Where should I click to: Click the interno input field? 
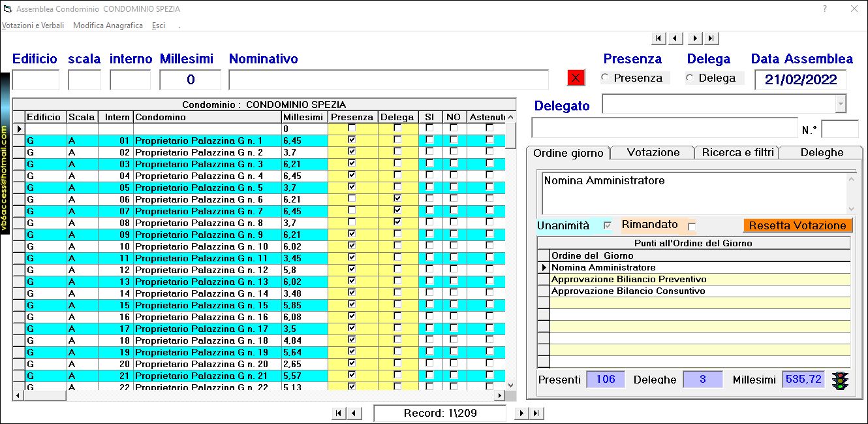[x=131, y=80]
